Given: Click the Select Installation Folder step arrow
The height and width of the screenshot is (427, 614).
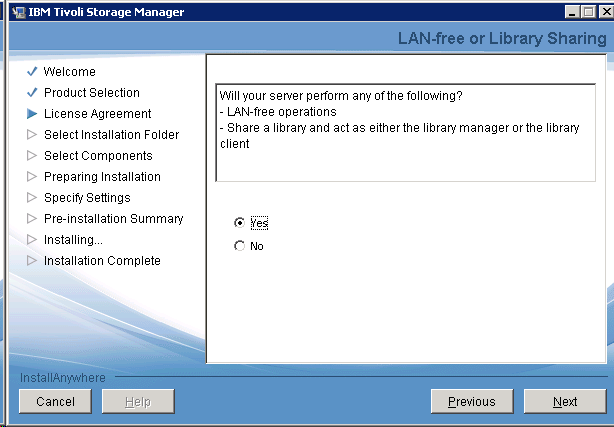Looking at the screenshot, I should point(33,135).
